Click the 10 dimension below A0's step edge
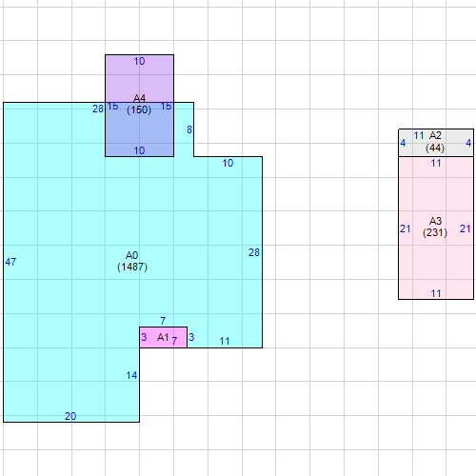This screenshot has width=476, height=476. point(228,163)
